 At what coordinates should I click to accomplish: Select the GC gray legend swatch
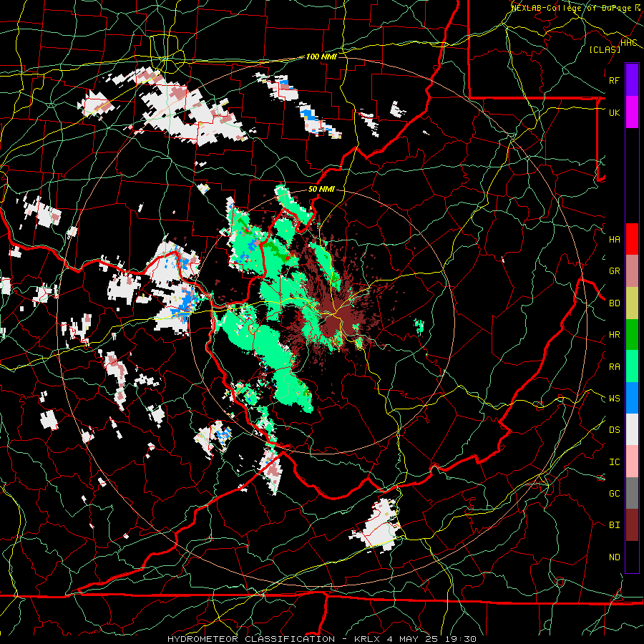[632, 493]
